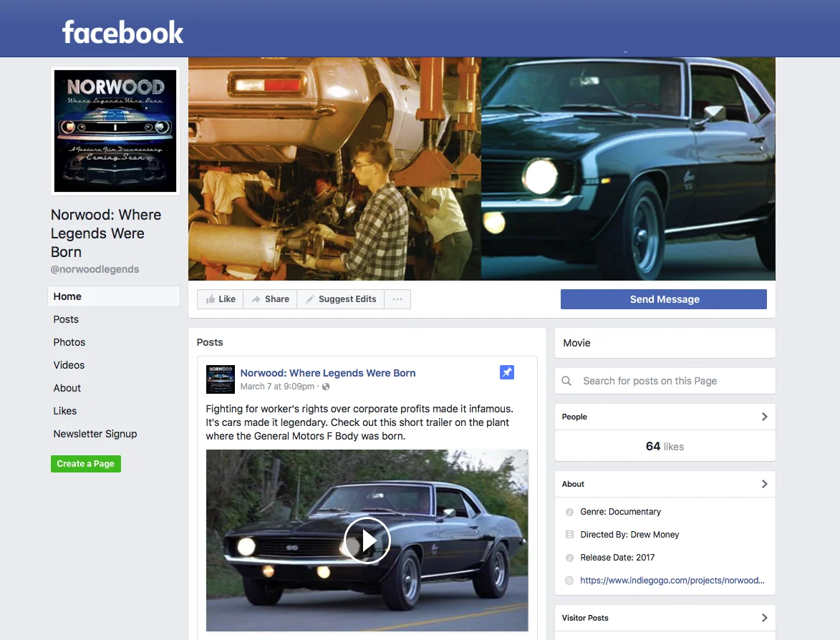Image resolution: width=840 pixels, height=640 pixels.
Task: Open the Newsletter Signup sidebar item
Action: tap(95, 434)
